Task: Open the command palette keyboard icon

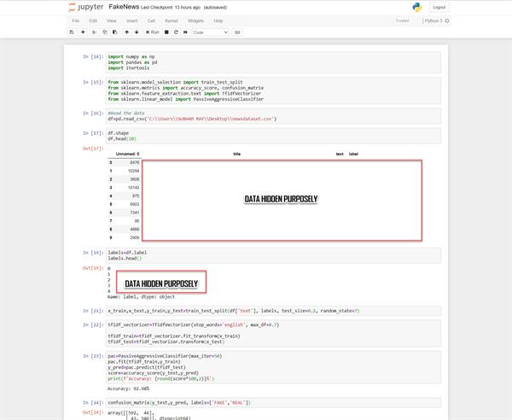Action: tap(237, 32)
